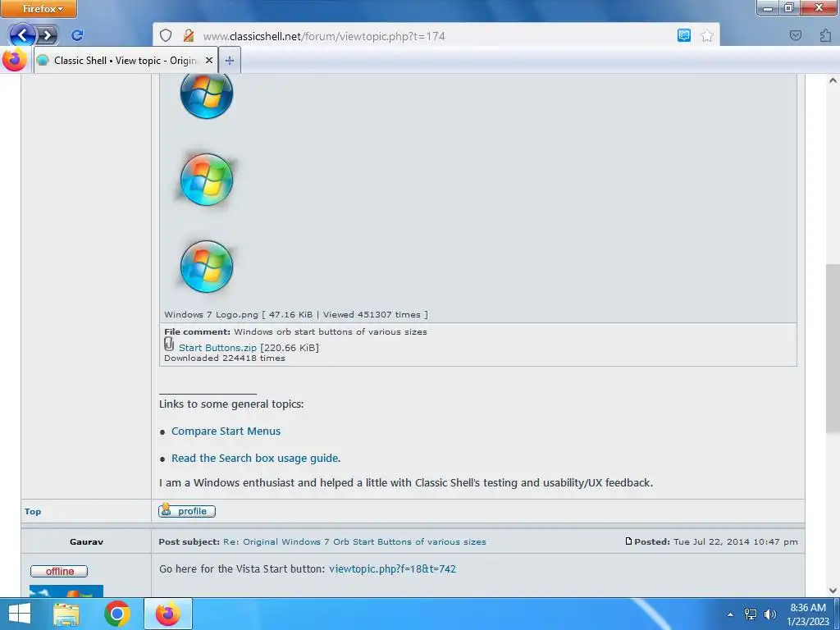Open Read the Search box usage guide
840x630 pixels.
point(255,458)
